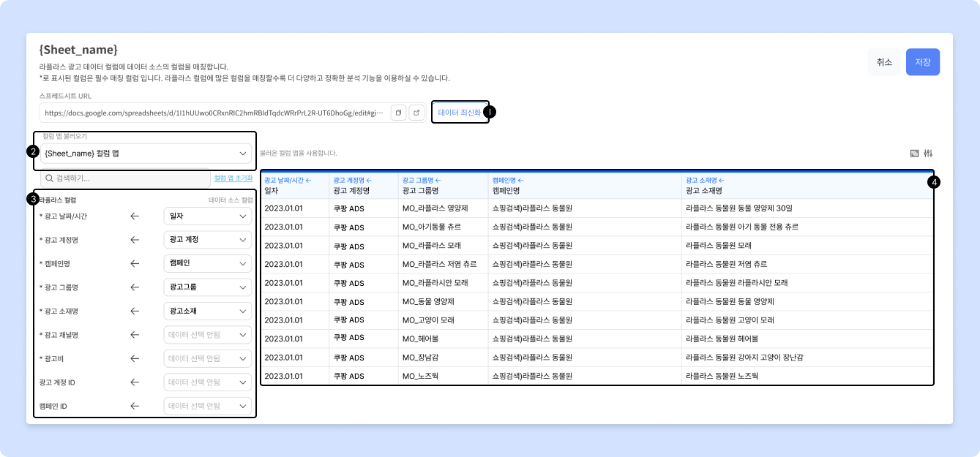Image resolution: width=980 pixels, height=457 pixels.
Task: Open spreadsheet URL in new tab icon
Action: point(416,113)
